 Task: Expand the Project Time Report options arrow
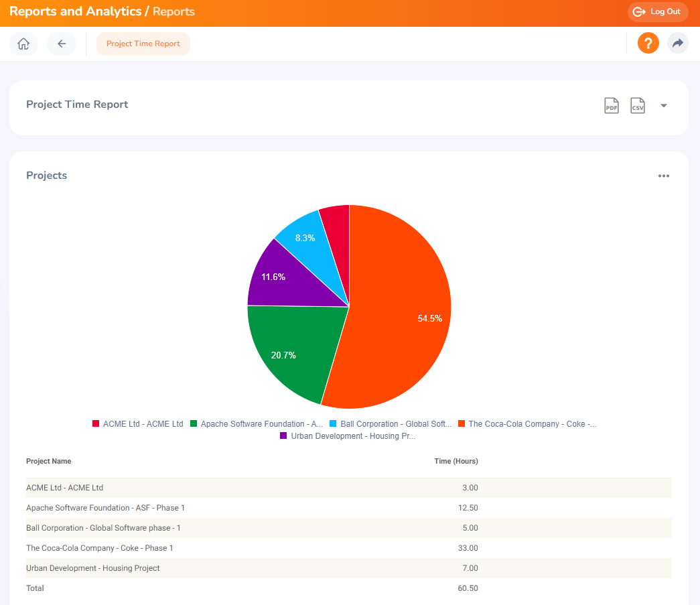[663, 106]
